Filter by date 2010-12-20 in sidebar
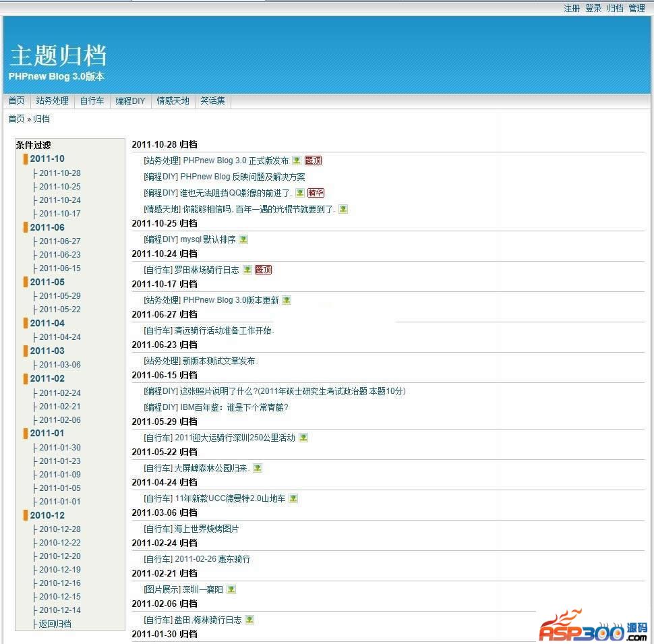Screen dimensions: 654x644 point(60,556)
